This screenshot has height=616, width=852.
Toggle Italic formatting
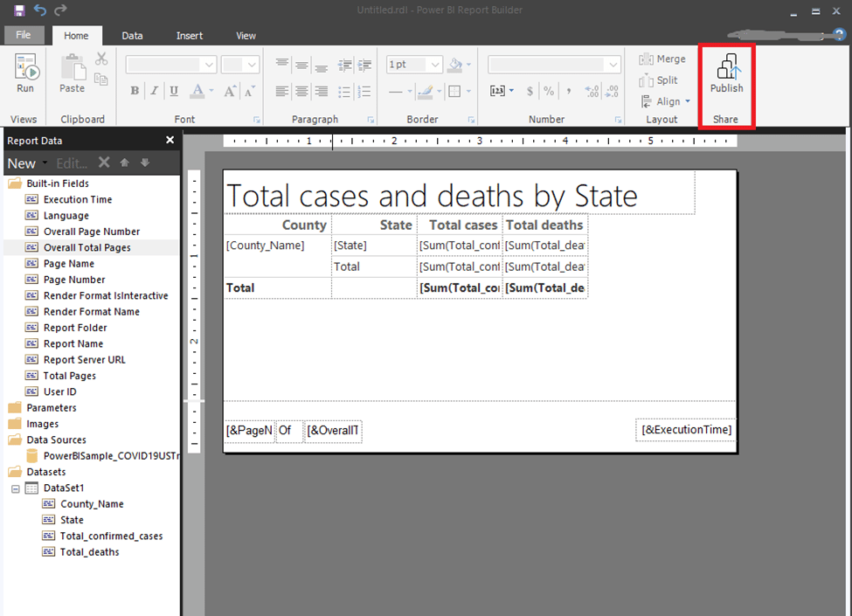[155, 91]
